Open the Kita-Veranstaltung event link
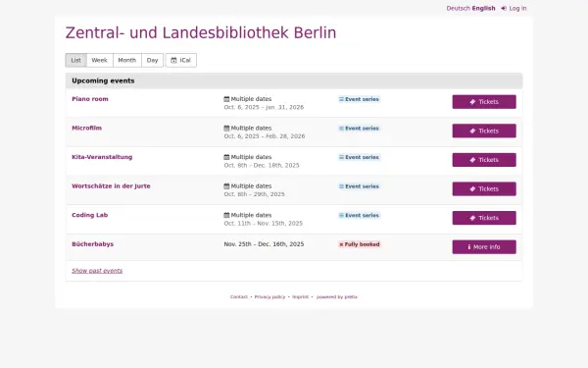Screen dimensions: 588x368 (102, 157)
